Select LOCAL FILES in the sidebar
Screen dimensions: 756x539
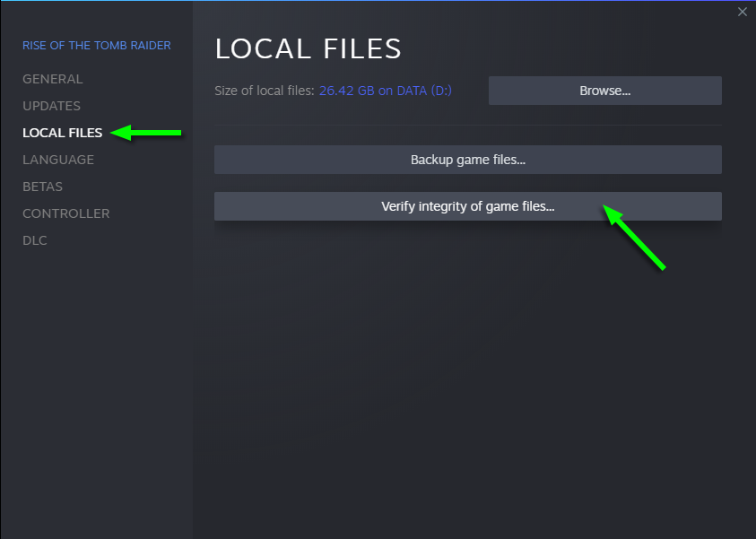point(62,133)
